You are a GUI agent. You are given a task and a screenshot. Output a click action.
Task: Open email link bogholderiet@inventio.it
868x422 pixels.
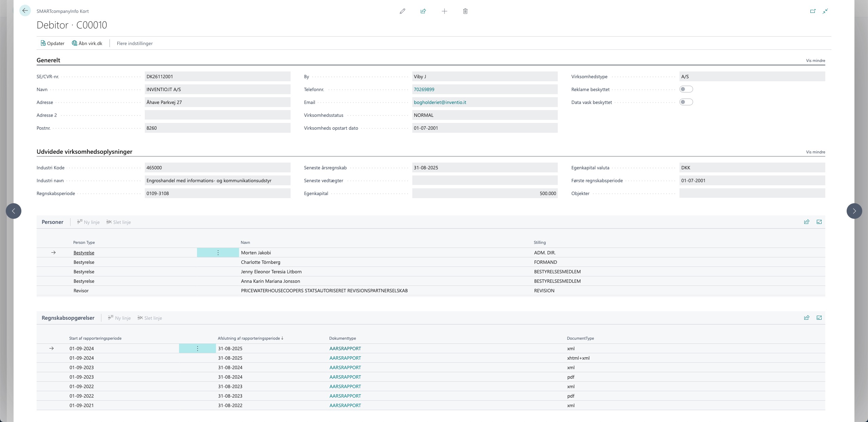[x=440, y=102]
